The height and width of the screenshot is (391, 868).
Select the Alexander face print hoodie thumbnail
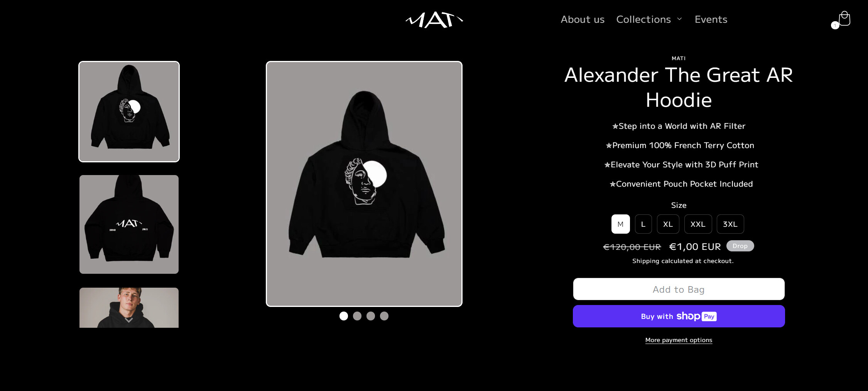(129, 112)
